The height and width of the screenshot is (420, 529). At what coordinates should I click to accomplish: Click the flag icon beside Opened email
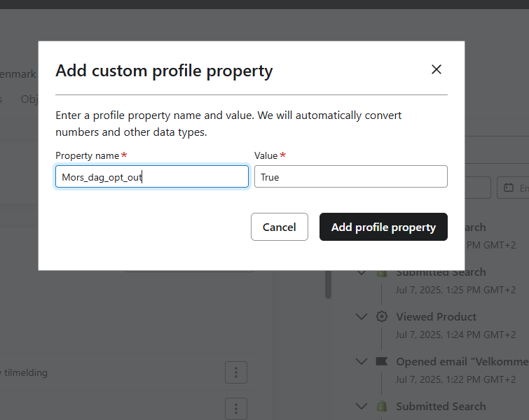[382, 361]
